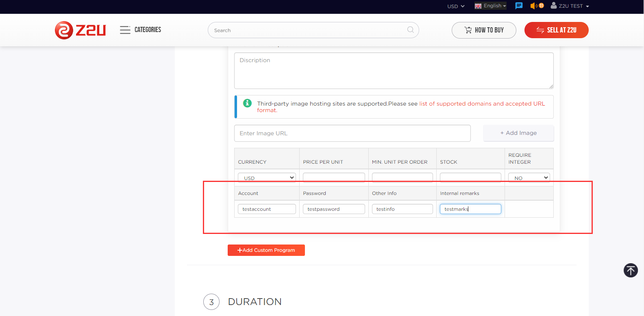Click the user profile avatar icon
The width and height of the screenshot is (644, 316).
553,6
